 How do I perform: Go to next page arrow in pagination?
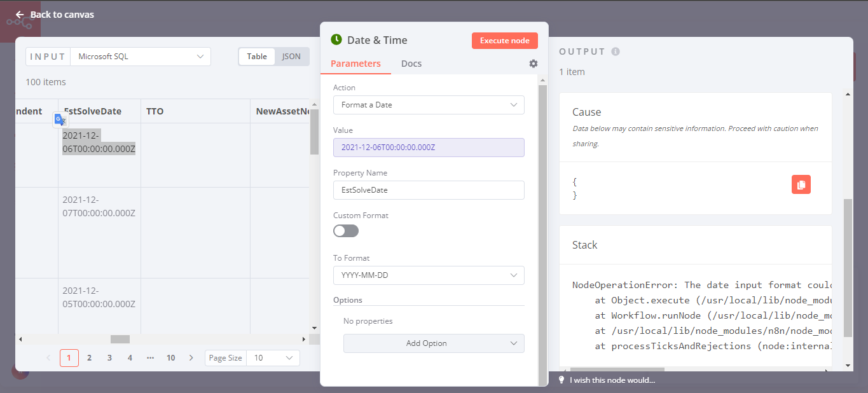tap(191, 358)
